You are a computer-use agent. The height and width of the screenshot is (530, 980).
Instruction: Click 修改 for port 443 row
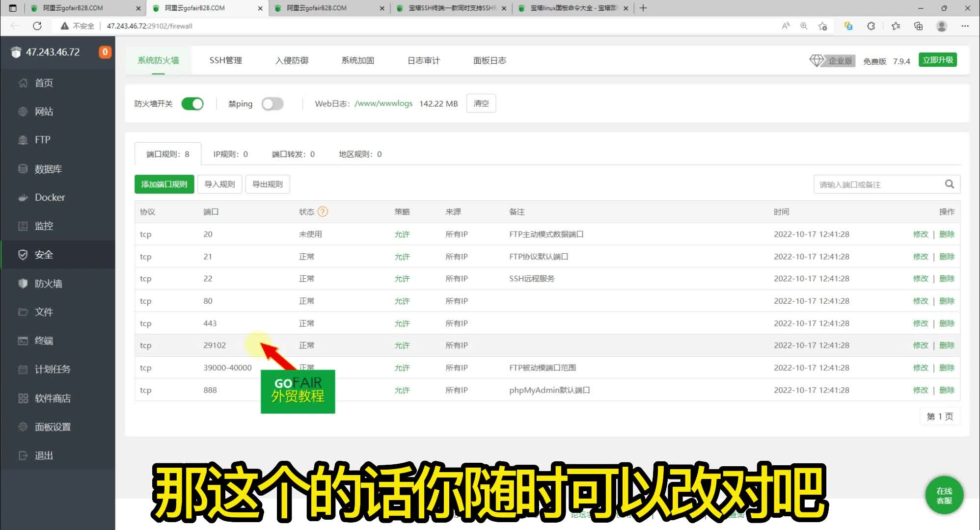(921, 323)
